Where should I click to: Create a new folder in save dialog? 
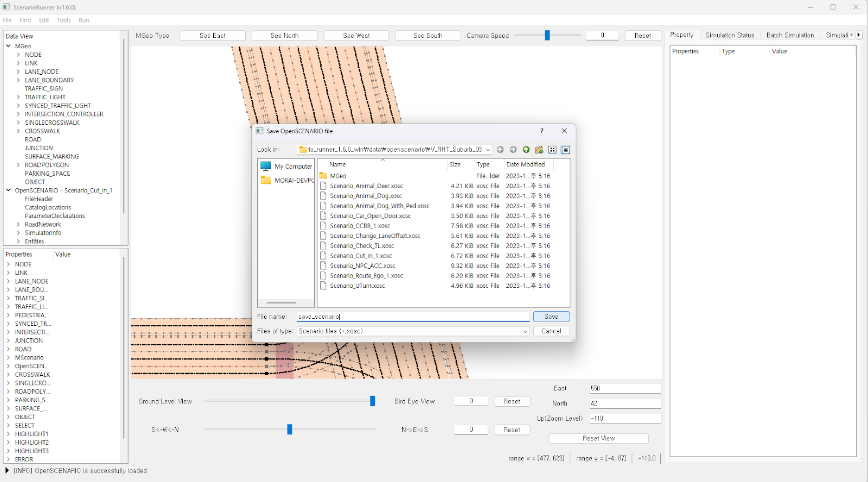coord(539,150)
